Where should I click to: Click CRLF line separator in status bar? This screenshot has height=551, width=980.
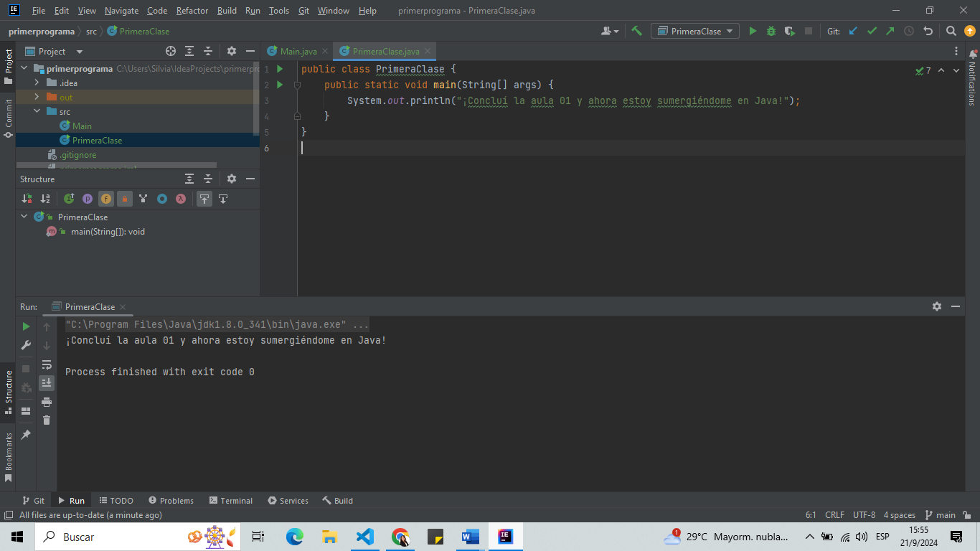(x=835, y=515)
